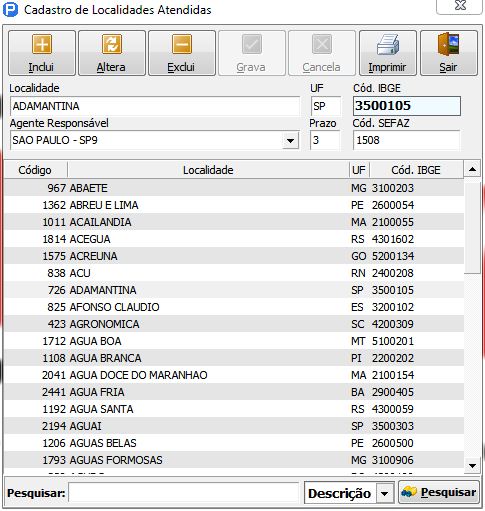Click into the Localidade field showing ADAMANTINA

(x=155, y=106)
